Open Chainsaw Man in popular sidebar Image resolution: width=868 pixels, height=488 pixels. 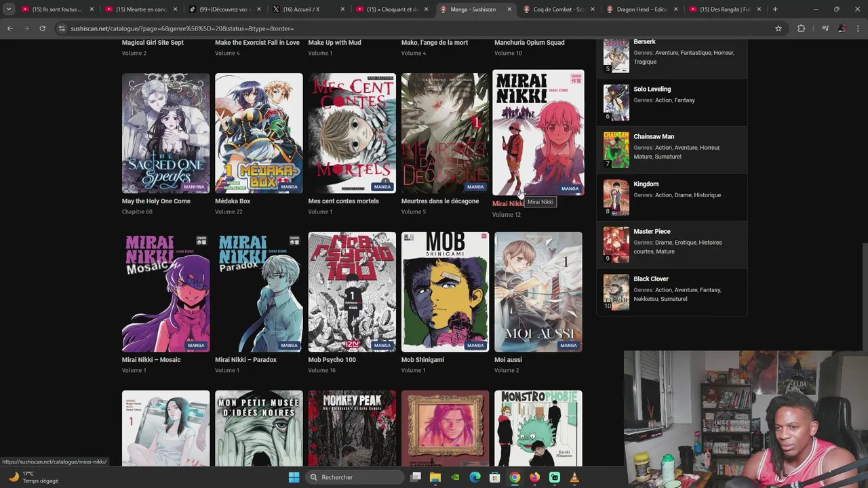[x=654, y=137]
